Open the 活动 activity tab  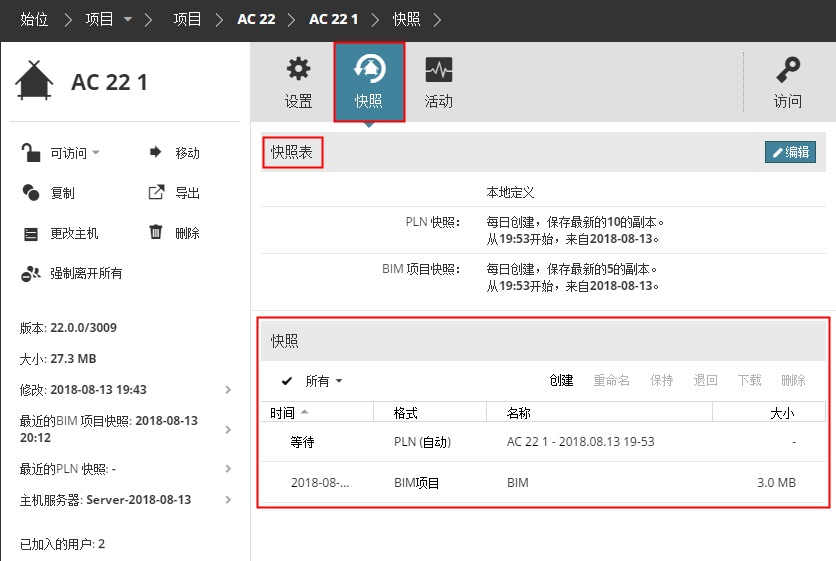tap(438, 83)
